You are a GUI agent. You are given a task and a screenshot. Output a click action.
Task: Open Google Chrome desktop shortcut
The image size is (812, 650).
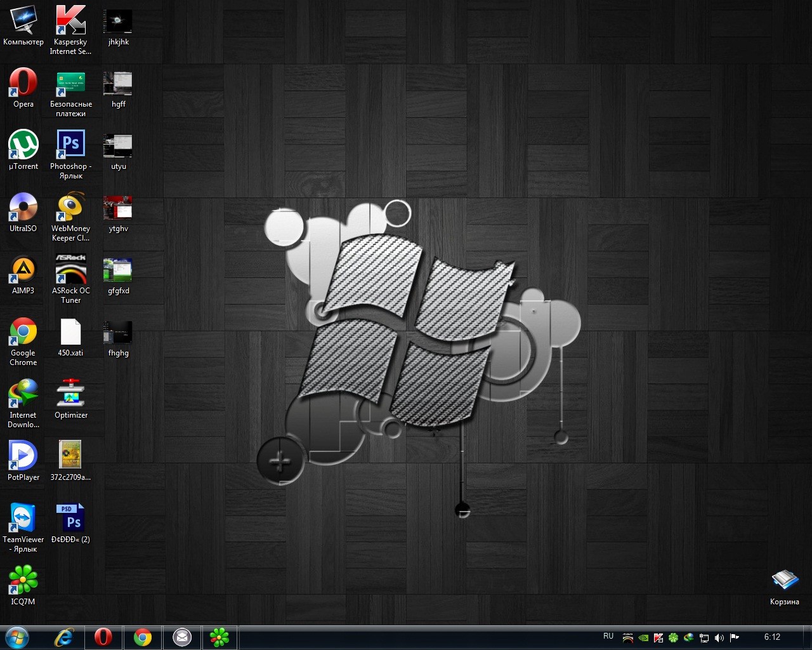pyautogui.click(x=23, y=341)
